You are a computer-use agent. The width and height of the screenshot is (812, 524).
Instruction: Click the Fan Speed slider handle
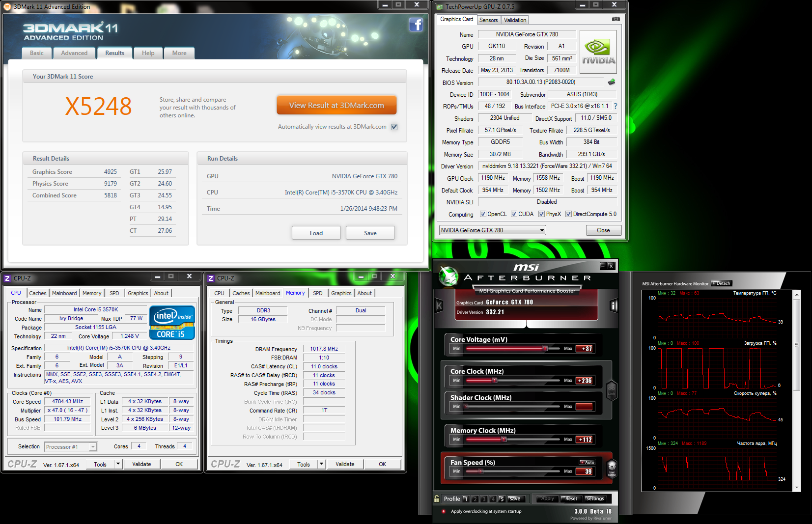tap(480, 471)
